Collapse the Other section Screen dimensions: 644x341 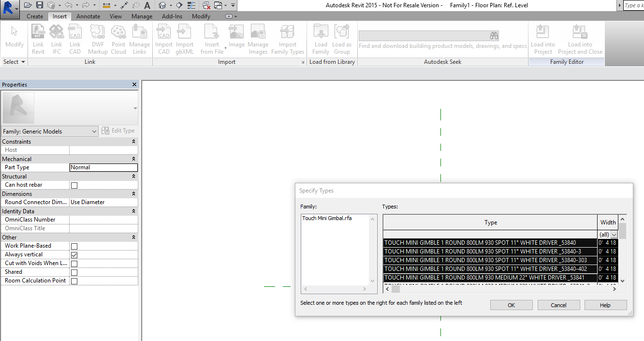coord(133,237)
